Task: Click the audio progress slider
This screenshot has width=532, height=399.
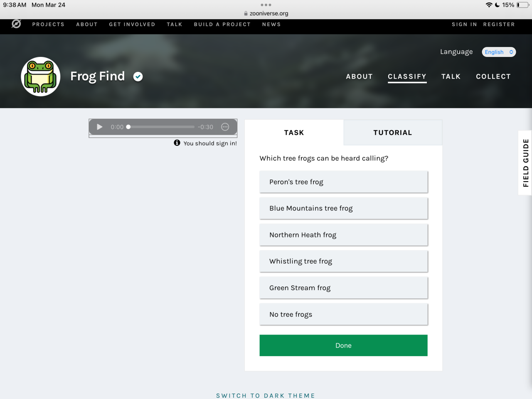Action: point(161,127)
